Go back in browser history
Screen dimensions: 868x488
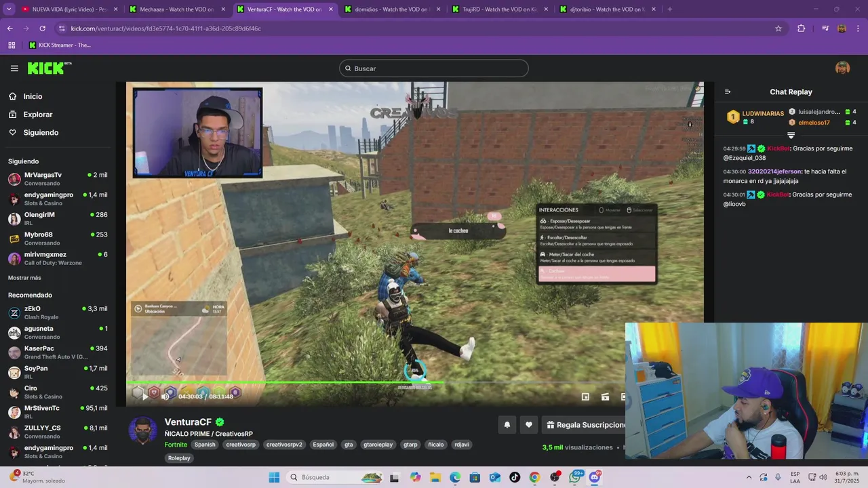tap(9, 28)
